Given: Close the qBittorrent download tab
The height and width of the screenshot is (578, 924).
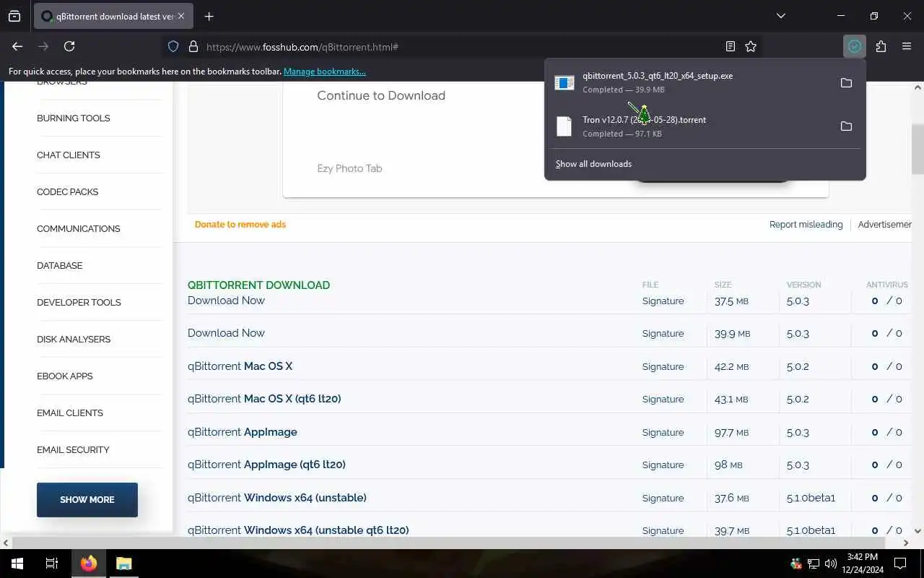Looking at the screenshot, I should point(180,16).
